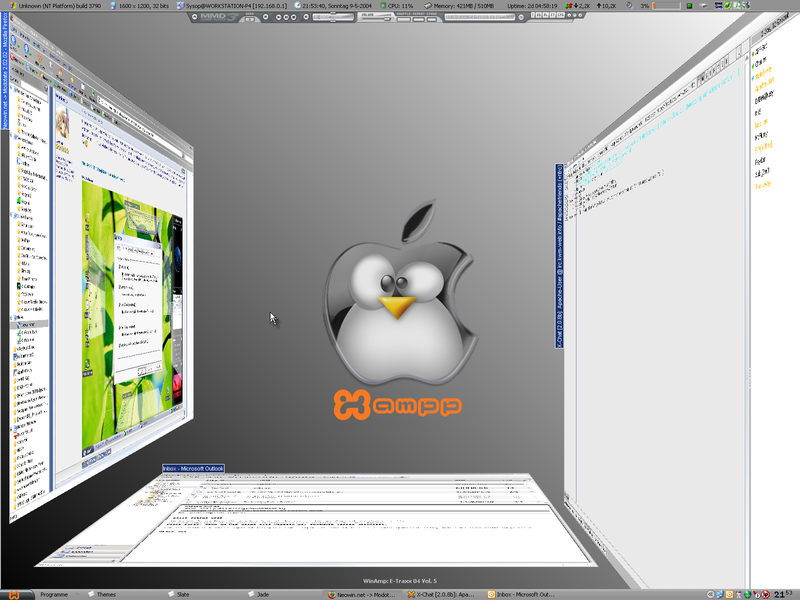This screenshot has height=600, width=800.
Task: Click the XAMPP logo on the desktop
Action: tap(398, 403)
